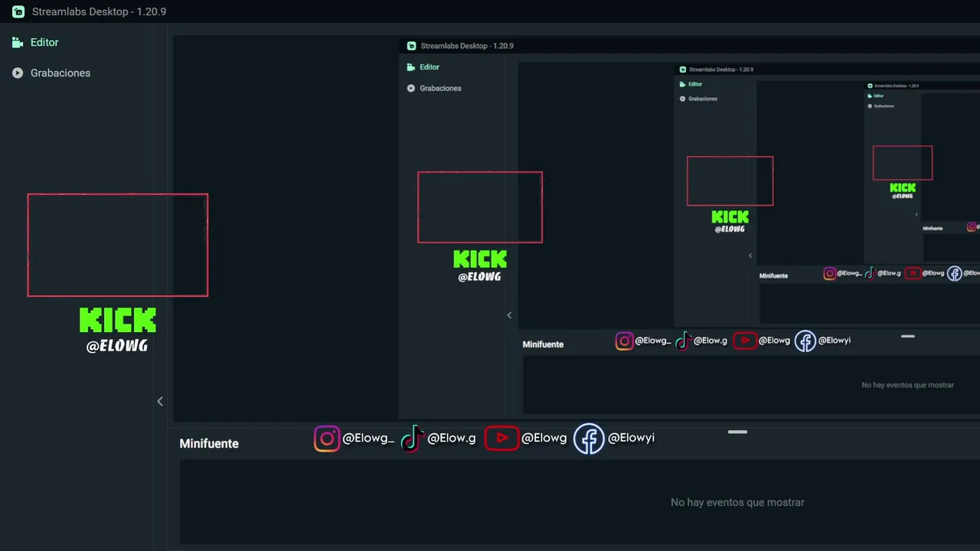Image resolution: width=980 pixels, height=551 pixels.
Task: Click the largest TikTok icon
Action: (x=412, y=439)
